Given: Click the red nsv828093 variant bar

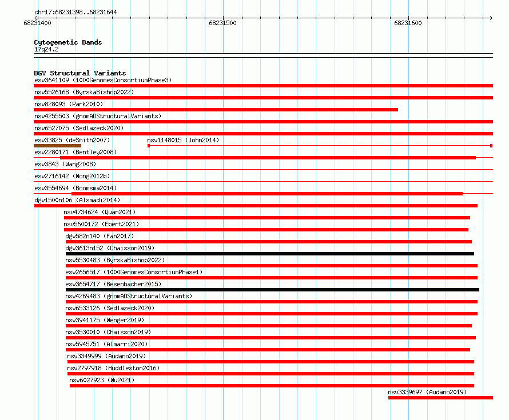Looking at the screenshot, I should click(x=216, y=110).
